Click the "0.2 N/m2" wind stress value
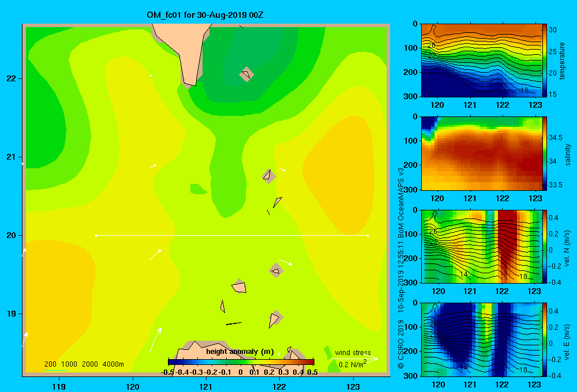The image size is (577, 392). pos(352,364)
